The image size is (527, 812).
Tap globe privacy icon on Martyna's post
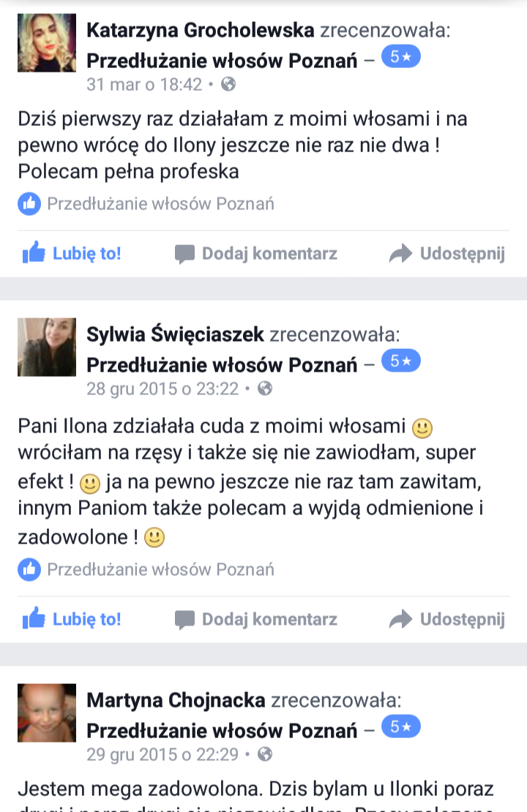click(x=265, y=754)
